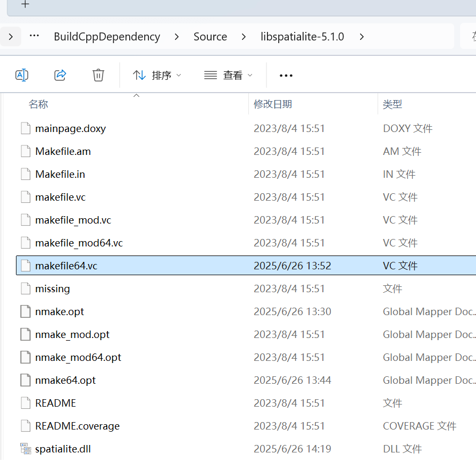
Task: Expand chevron after libspatialite-5.1.0 breadcrumb
Action: tap(362, 37)
